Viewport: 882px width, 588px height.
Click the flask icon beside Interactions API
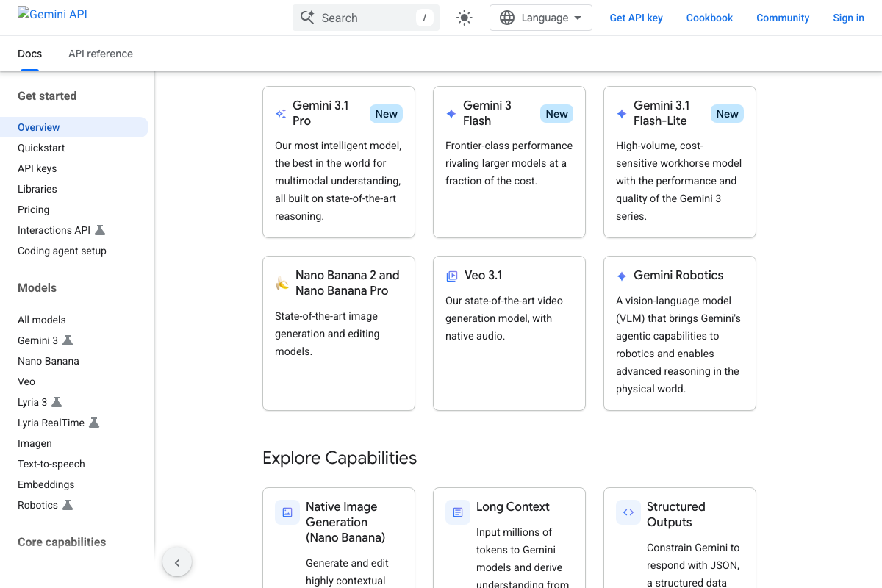[x=100, y=230]
